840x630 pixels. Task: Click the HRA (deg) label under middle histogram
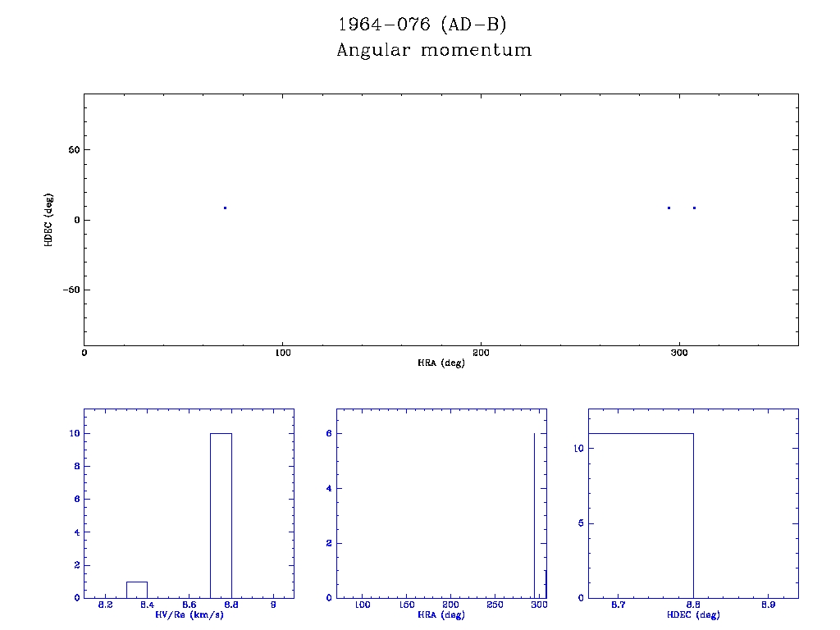pos(441,615)
